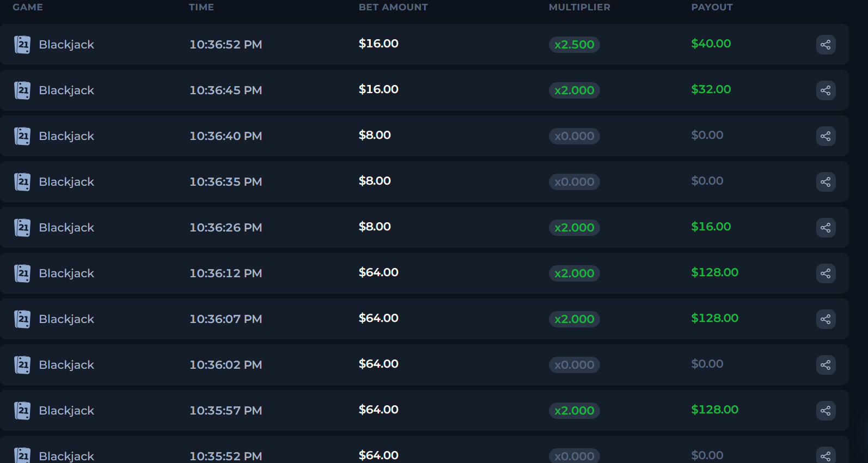868x463 pixels.
Task: Click share icon for 10:36:45 PM bet
Action: [826, 90]
